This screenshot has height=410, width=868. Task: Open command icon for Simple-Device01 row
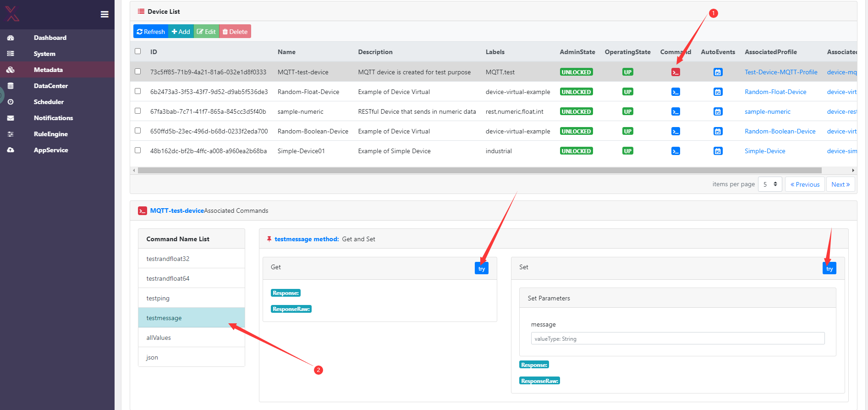[x=676, y=151]
